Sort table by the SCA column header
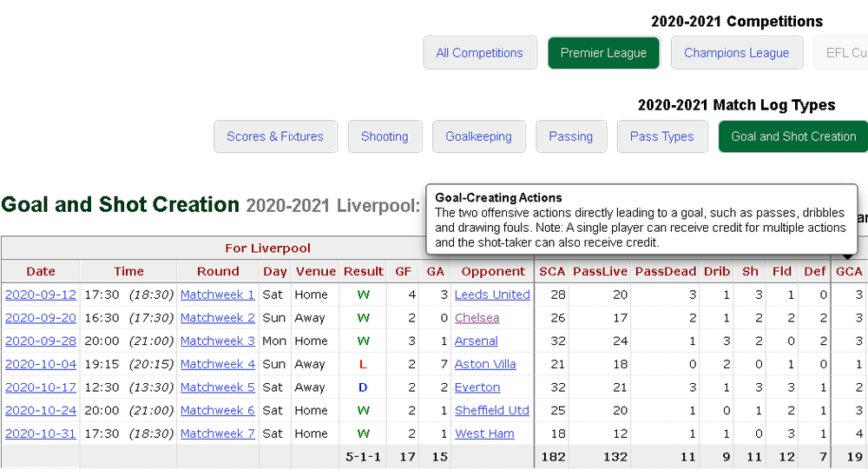 click(552, 272)
